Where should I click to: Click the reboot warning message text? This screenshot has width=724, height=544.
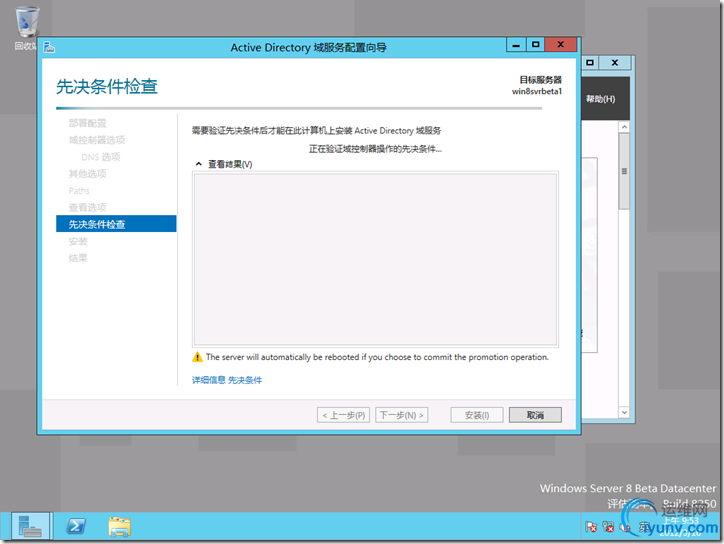[x=377, y=357]
